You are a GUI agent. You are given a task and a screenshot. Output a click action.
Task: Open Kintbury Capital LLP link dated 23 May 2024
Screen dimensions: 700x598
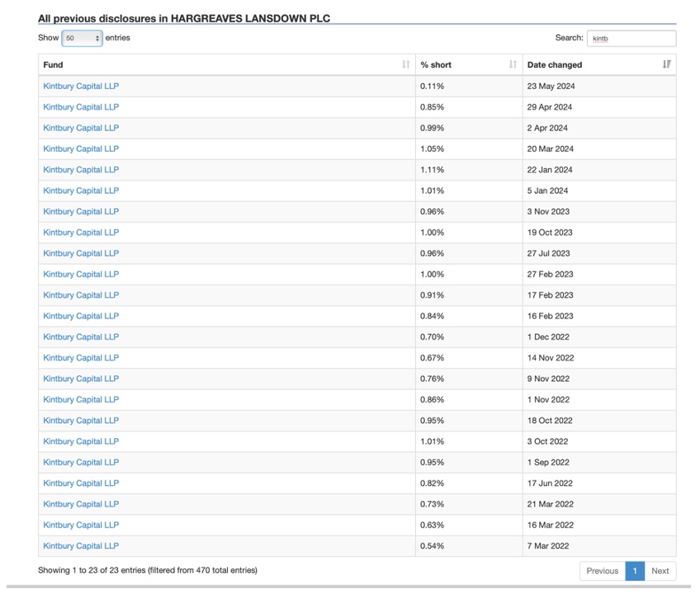(x=81, y=86)
